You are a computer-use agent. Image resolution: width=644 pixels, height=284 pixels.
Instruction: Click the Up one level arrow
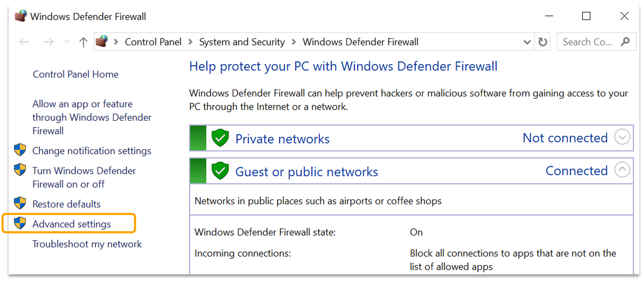(83, 42)
